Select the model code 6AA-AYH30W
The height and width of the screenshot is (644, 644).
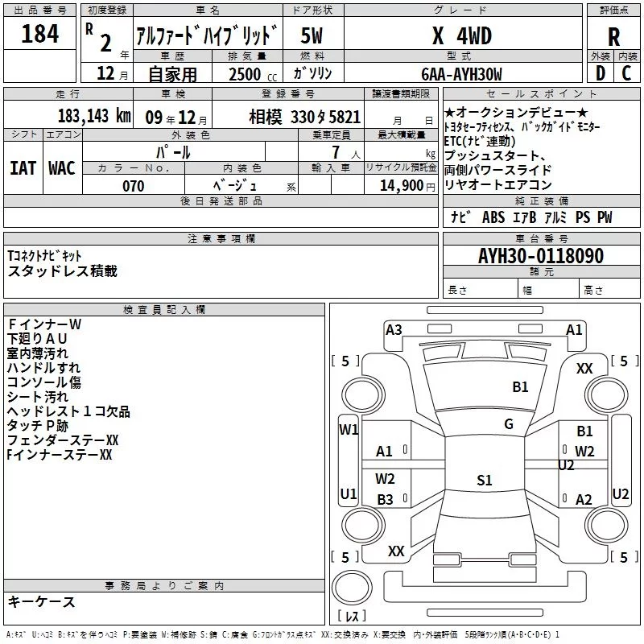[461, 74]
